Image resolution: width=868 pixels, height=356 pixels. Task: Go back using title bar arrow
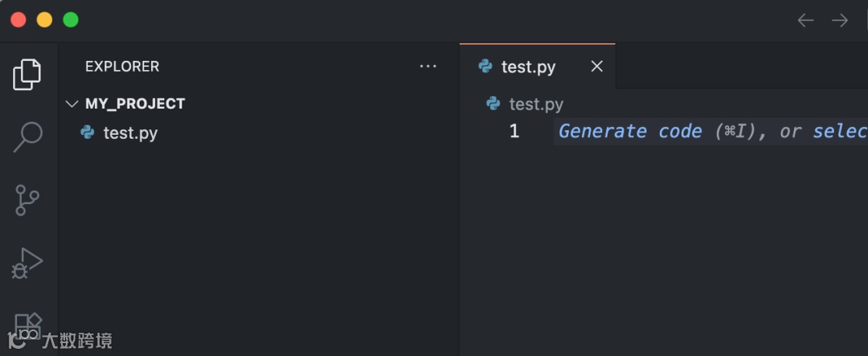point(805,20)
